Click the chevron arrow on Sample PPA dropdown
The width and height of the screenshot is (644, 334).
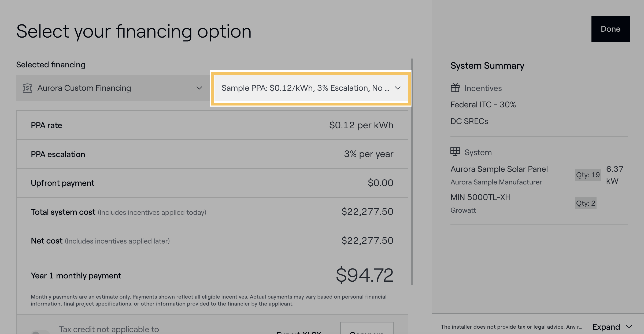coord(398,88)
